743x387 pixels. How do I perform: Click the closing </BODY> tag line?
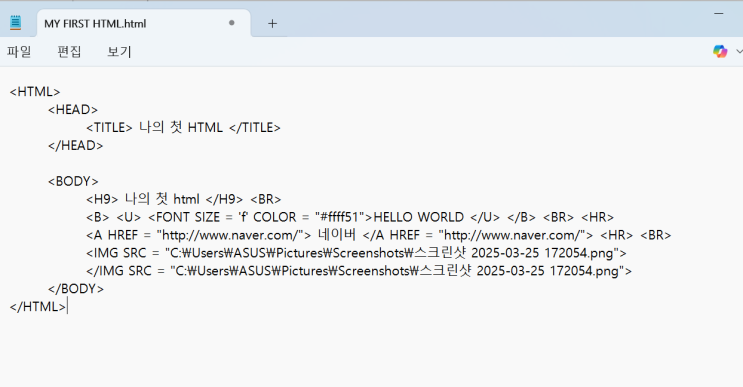(x=75, y=288)
